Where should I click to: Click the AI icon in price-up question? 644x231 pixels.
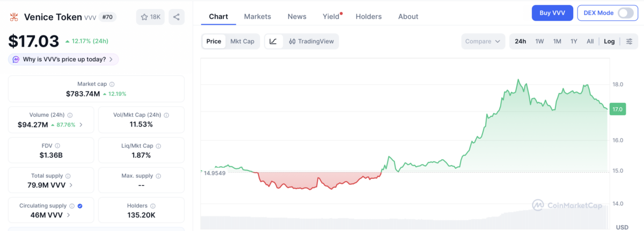[16, 59]
